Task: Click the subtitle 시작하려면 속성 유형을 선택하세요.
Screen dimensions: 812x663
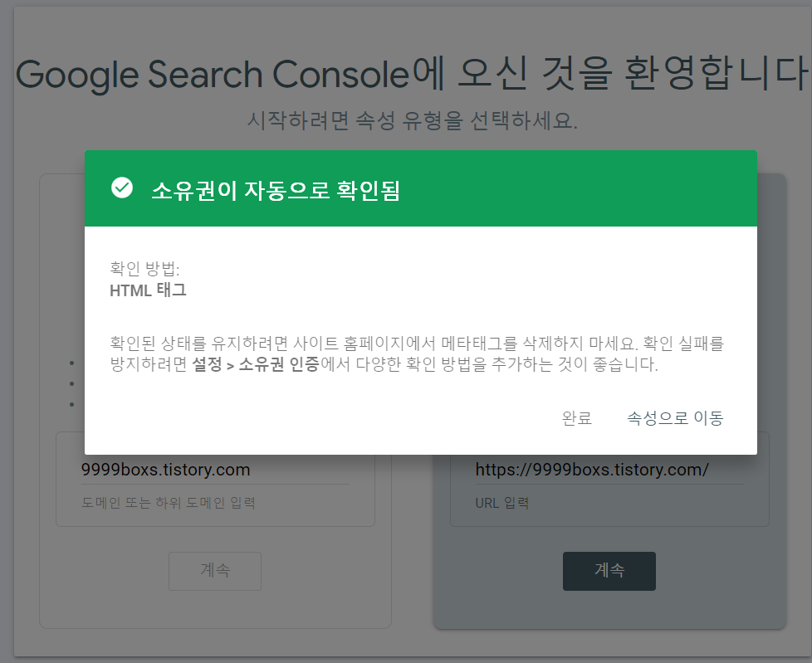Action: (x=412, y=120)
